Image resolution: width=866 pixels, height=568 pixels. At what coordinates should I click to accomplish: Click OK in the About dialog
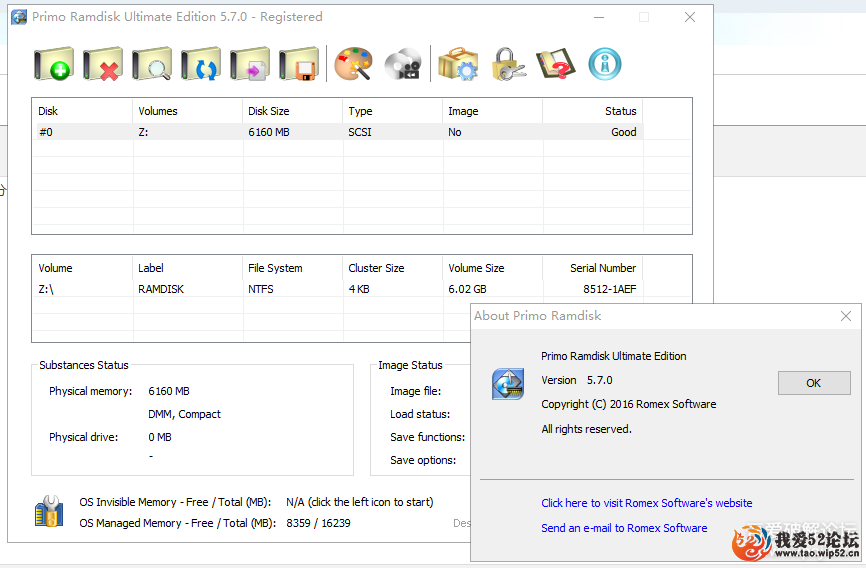pos(814,383)
